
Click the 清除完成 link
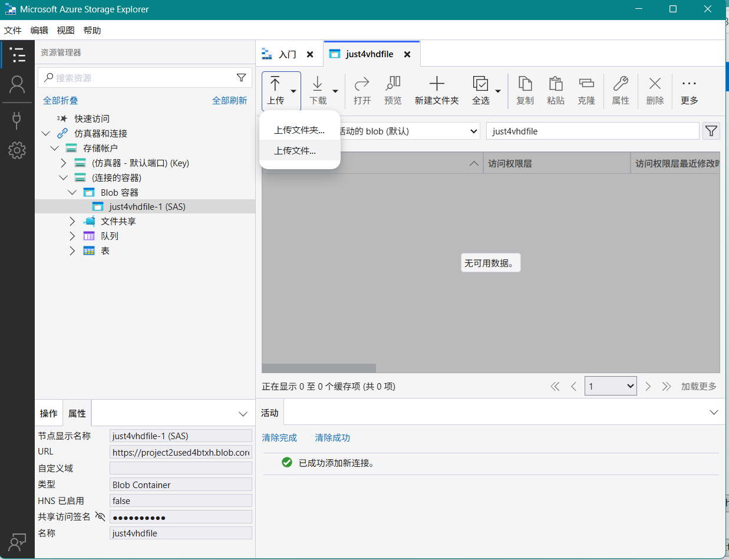[279, 437]
